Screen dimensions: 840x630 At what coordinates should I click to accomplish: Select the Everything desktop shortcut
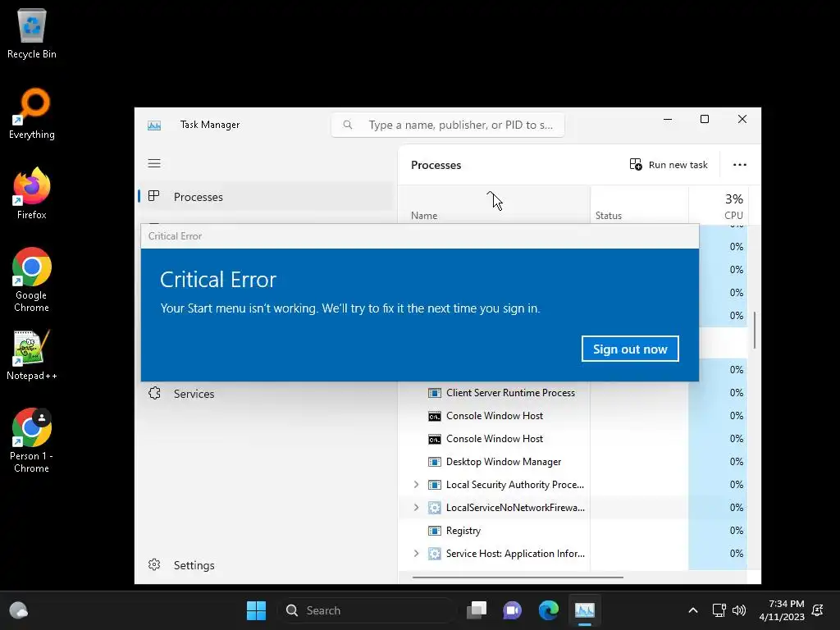(32, 113)
